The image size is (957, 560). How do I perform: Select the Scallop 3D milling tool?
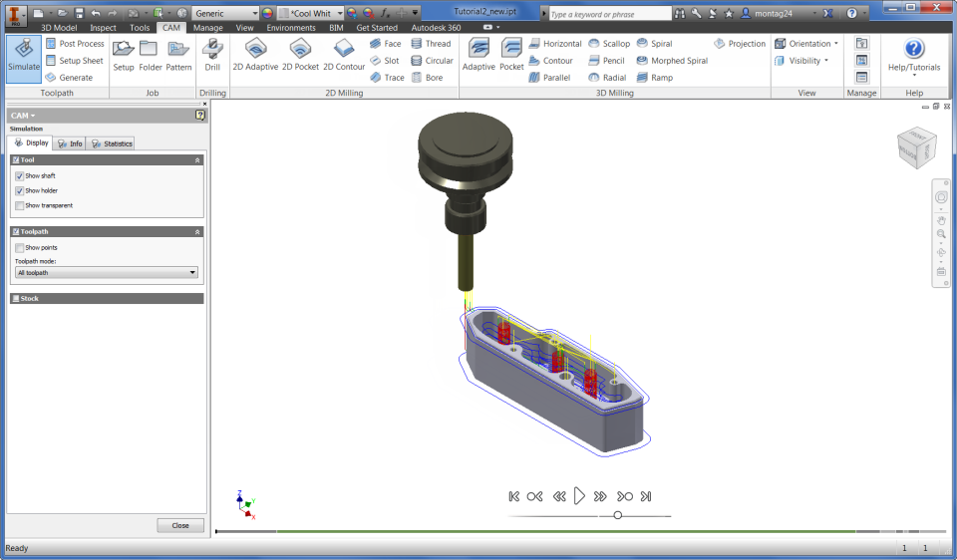[x=609, y=43]
